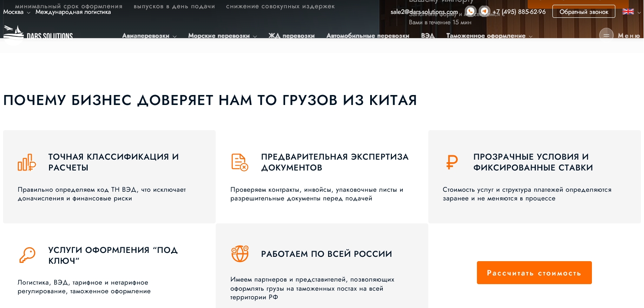Viewport: 644px width, 308px height.
Task: Open the Telegram contact icon
Action: click(x=484, y=12)
